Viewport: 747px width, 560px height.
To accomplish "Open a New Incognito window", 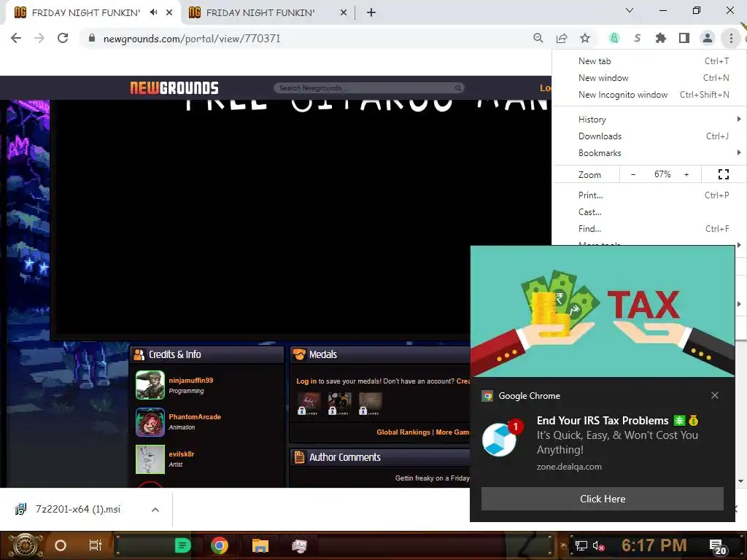I will tap(649, 95).
